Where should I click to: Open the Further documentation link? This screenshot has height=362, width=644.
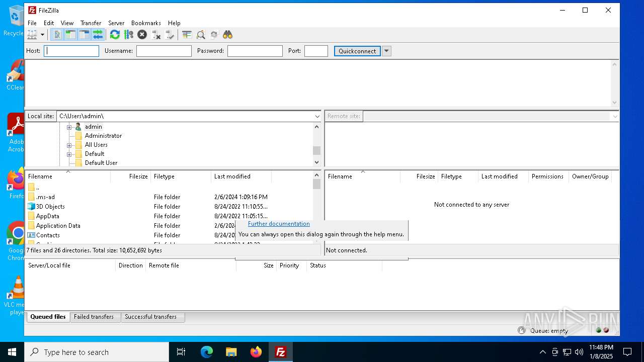pyautogui.click(x=279, y=224)
